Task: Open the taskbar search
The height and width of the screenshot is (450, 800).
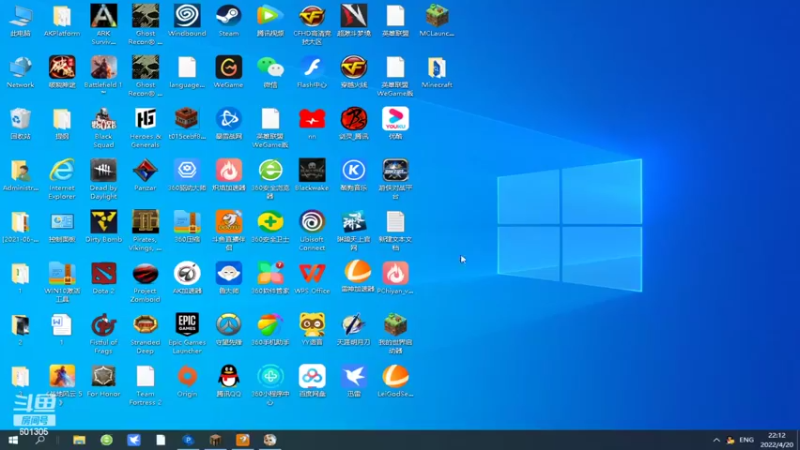Action: 40,440
